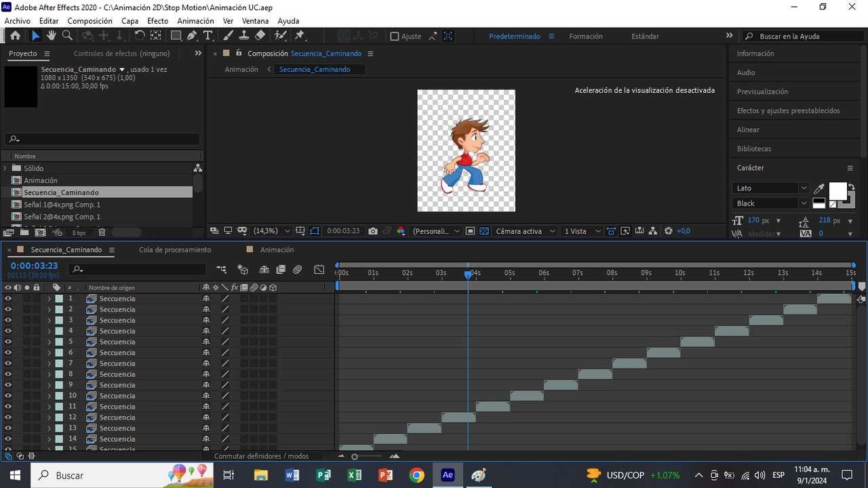868x488 pixels.
Task: Open the resolution Personali... dropdown
Action: pyautogui.click(x=436, y=231)
